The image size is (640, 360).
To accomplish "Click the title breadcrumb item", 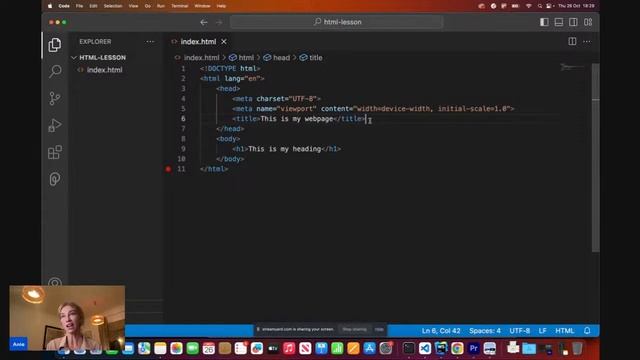I will coord(311,58).
